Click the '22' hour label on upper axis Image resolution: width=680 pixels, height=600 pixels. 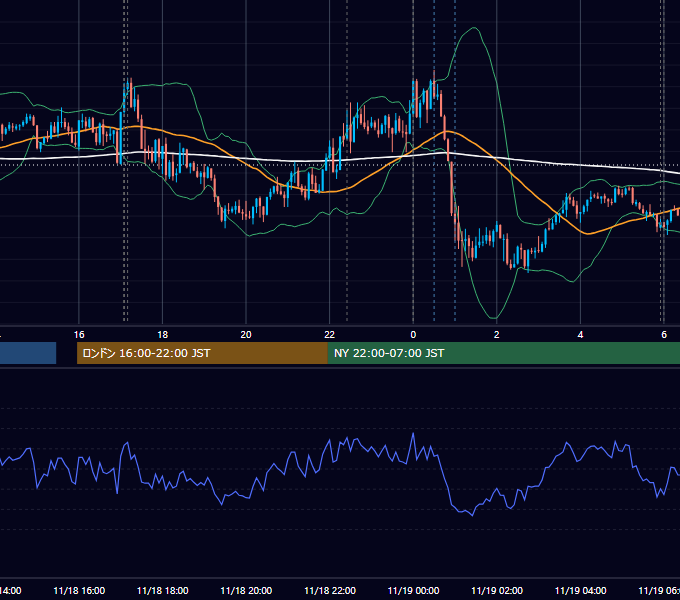[x=330, y=335]
